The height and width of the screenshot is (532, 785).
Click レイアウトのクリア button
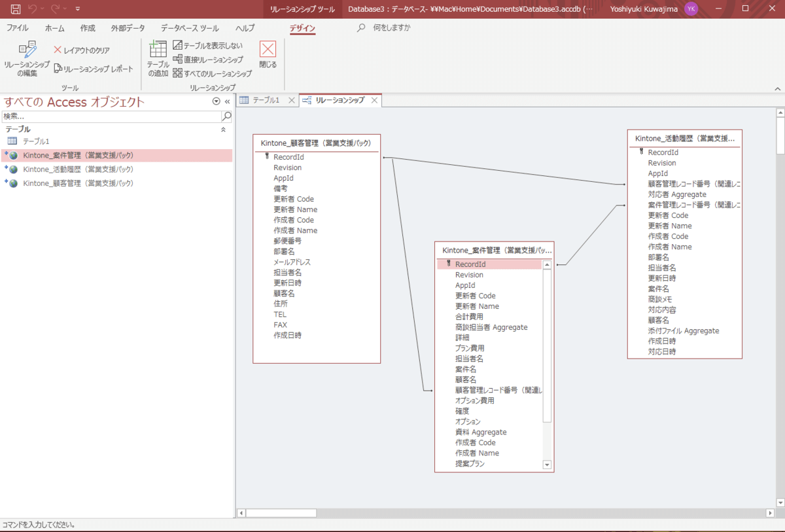tap(82, 50)
